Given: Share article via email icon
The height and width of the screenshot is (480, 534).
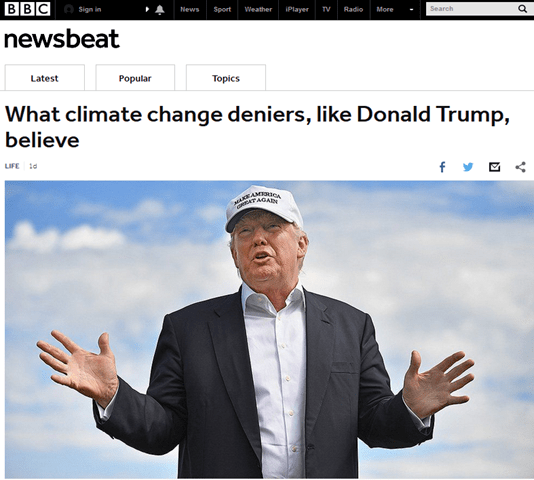Looking at the screenshot, I should pyautogui.click(x=494, y=167).
